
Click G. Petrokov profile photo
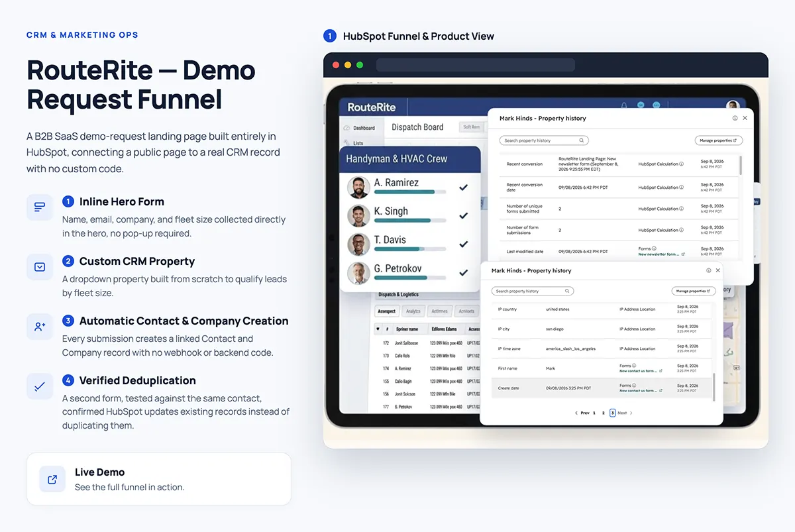click(x=358, y=273)
